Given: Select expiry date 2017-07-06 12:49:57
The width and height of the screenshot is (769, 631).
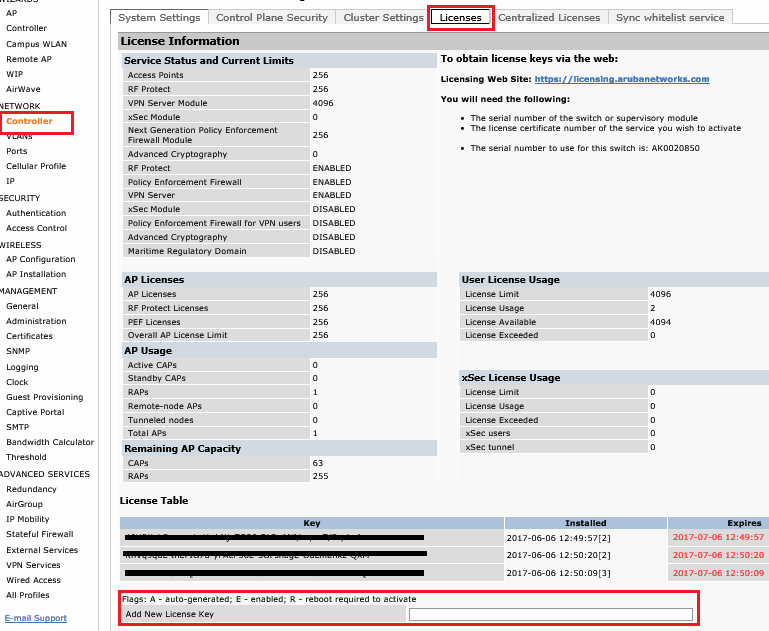Looking at the screenshot, I should pos(718,537).
